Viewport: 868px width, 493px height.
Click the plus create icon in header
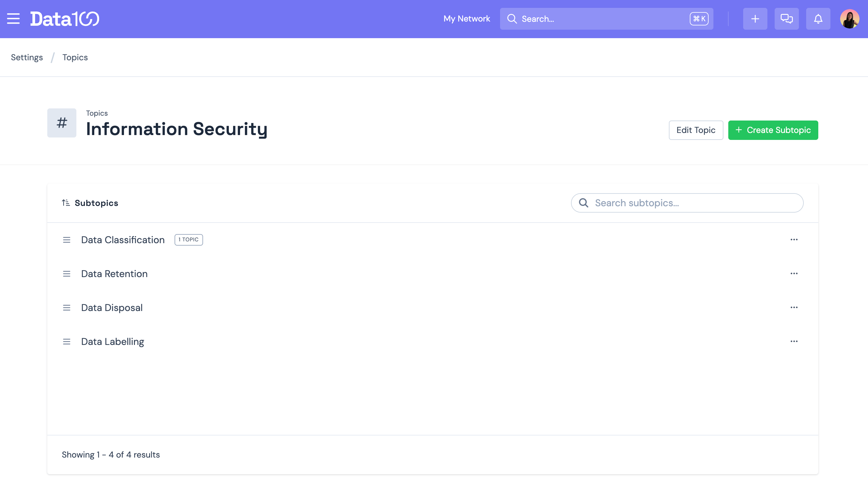(x=755, y=18)
